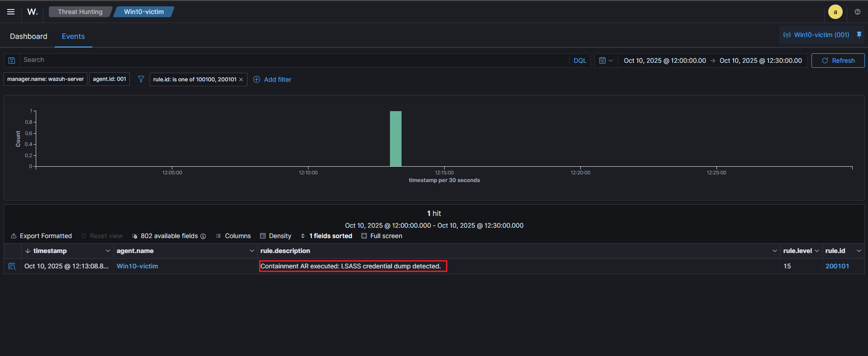Expand the agent.name column options chevron

[x=251, y=251]
